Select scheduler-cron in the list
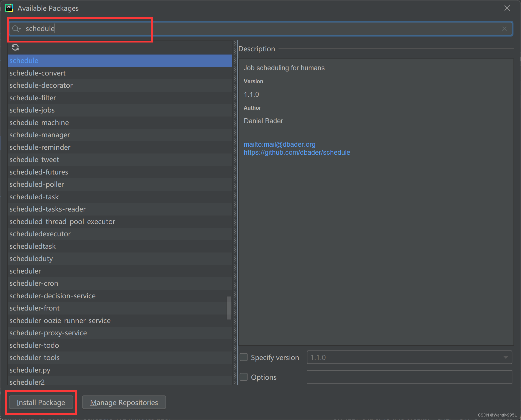Screen dimensions: 521x420 click(x=120, y=283)
